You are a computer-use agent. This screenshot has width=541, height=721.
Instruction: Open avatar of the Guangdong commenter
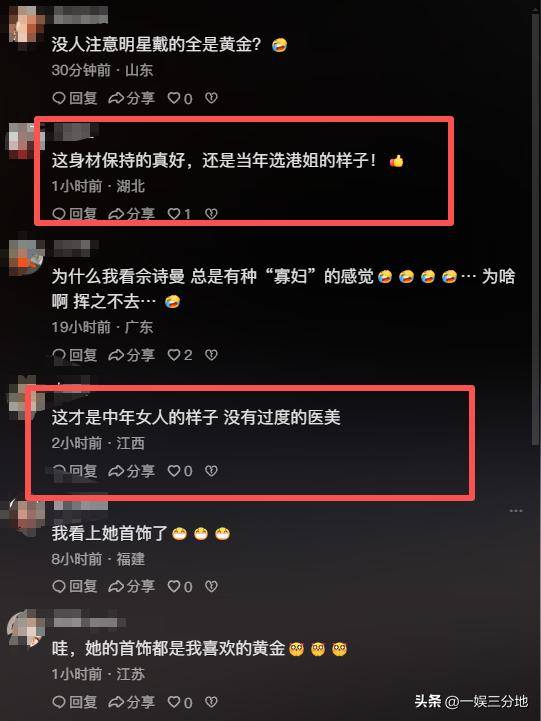click(26, 258)
